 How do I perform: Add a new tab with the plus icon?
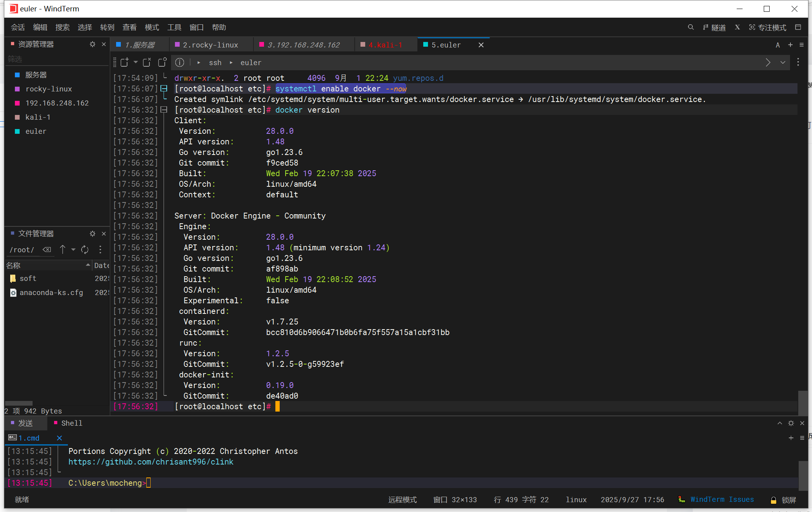click(x=790, y=45)
